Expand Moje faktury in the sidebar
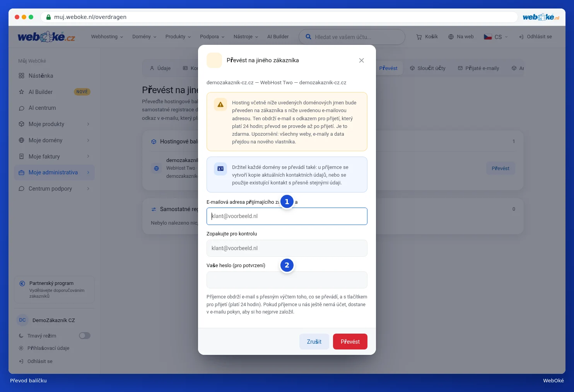574x392 pixels. 54,157
